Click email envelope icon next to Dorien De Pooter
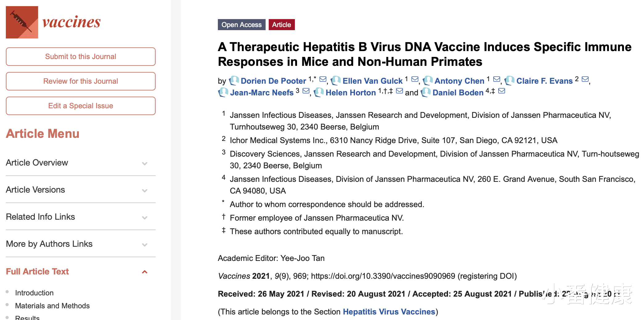This screenshot has width=644, height=320. pos(323,79)
